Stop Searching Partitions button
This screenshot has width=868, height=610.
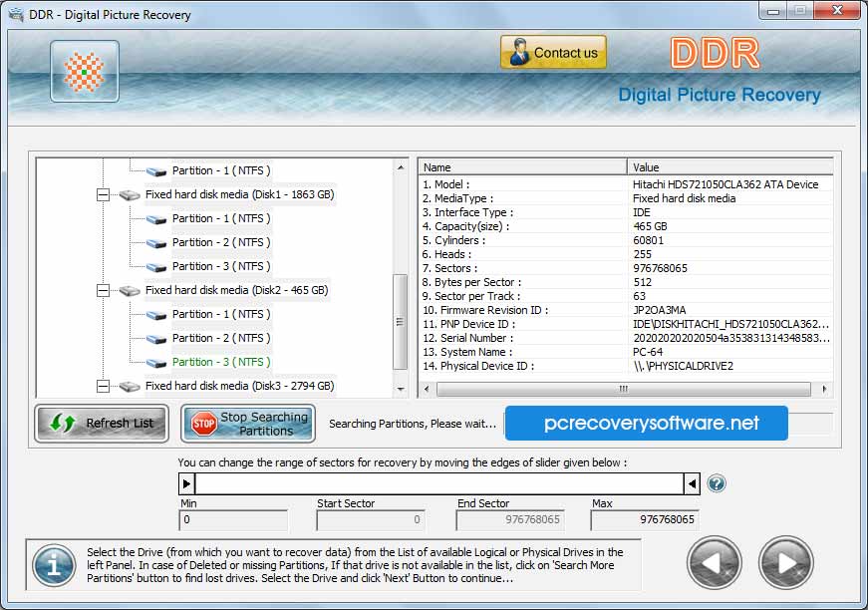click(248, 424)
